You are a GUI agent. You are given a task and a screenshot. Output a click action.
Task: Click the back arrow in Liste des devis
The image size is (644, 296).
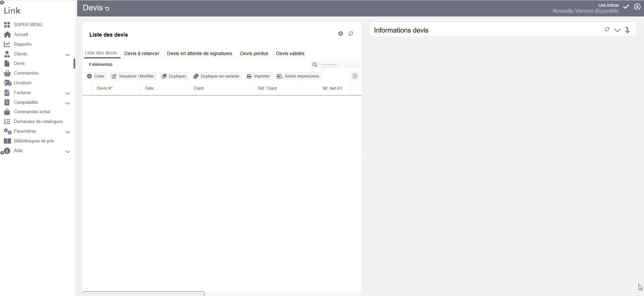[x=341, y=34]
